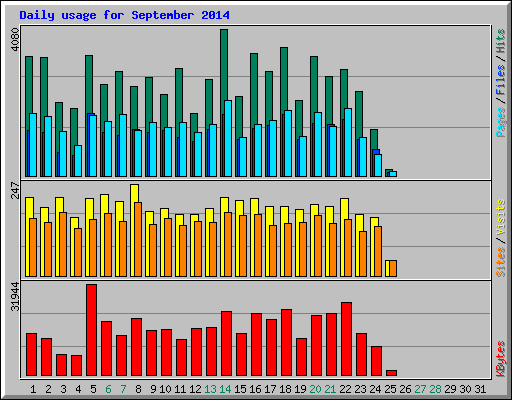Select green weekend day label '28'

pos(435,389)
